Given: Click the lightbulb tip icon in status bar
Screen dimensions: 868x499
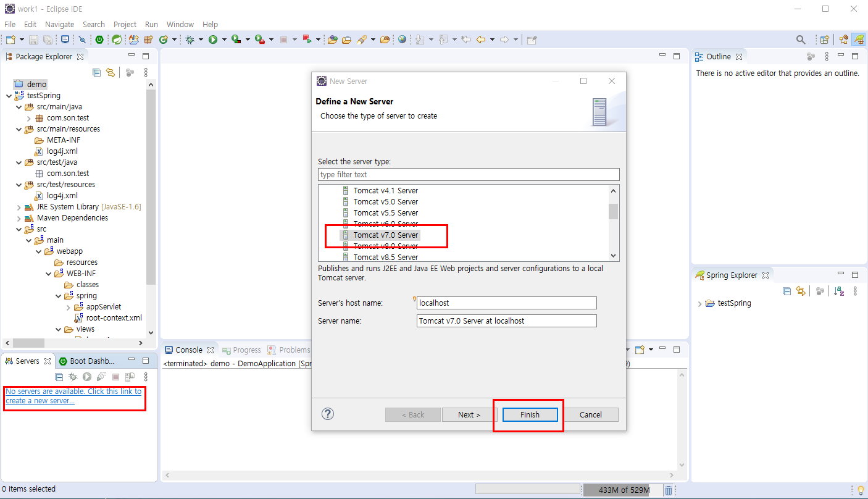Looking at the screenshot, I should 860,490.
